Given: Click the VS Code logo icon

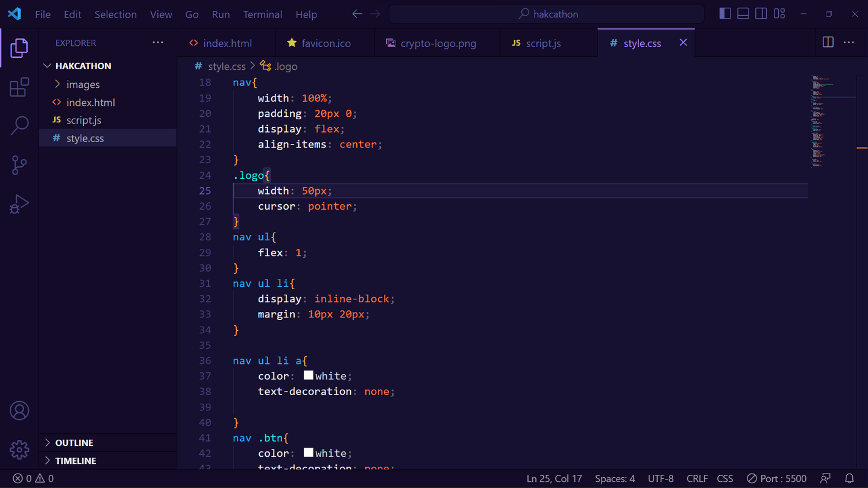Looking at the screenshot, I should coord(14,14).
